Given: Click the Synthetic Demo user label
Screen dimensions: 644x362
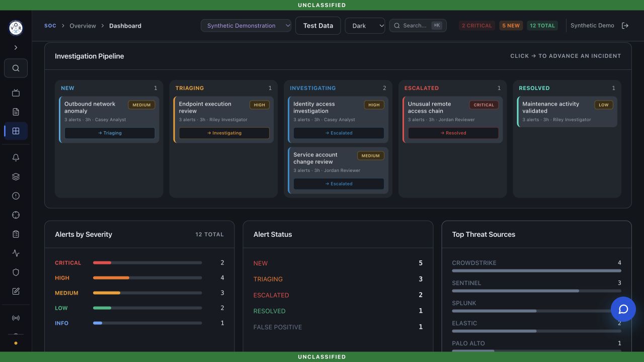Looking at the screenshot, I should [592, 26].
